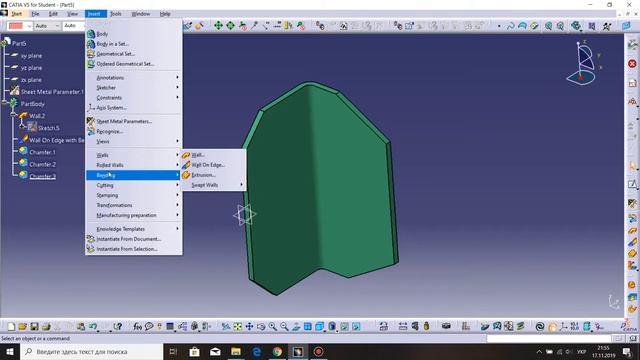Screen dimensions: 640x360
Task: Select Wall On Edge feature in tree
Action: [x=56, y=140]
